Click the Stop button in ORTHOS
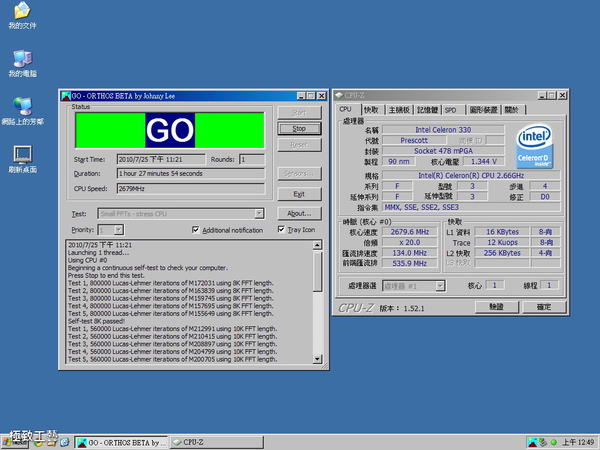The width and height of the screenshot is (600, 450). pos(299,129)
